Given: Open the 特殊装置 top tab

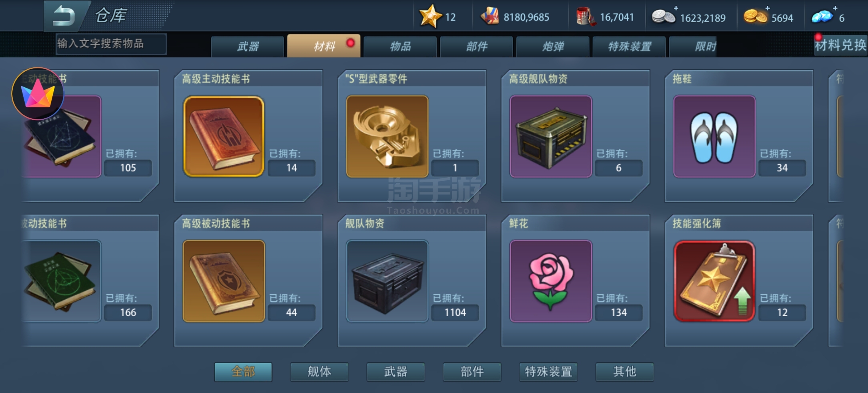Looking at the screenshot, I should coord(629,47).
